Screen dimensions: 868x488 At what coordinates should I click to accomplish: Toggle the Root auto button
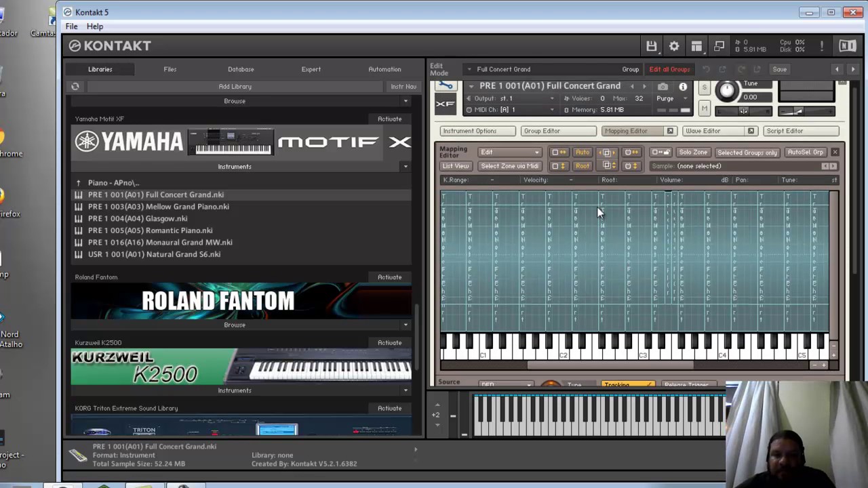tap(583, 166)
